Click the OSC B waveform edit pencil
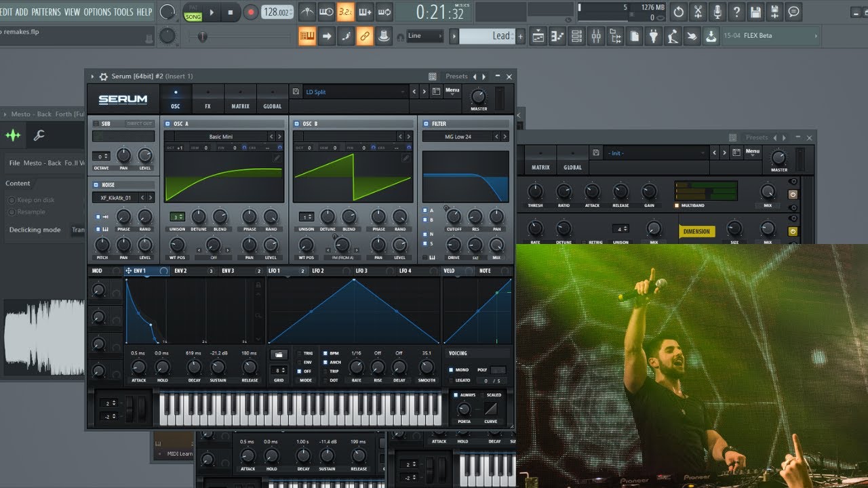Image resolution: width=868 pixels, height=488 pixels. coord(406,158)
